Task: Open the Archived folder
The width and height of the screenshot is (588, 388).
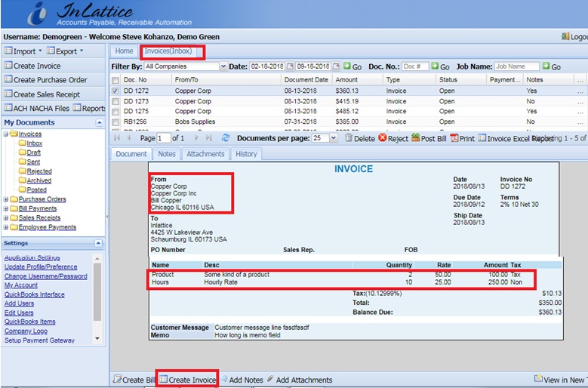Action: (39, 180)
